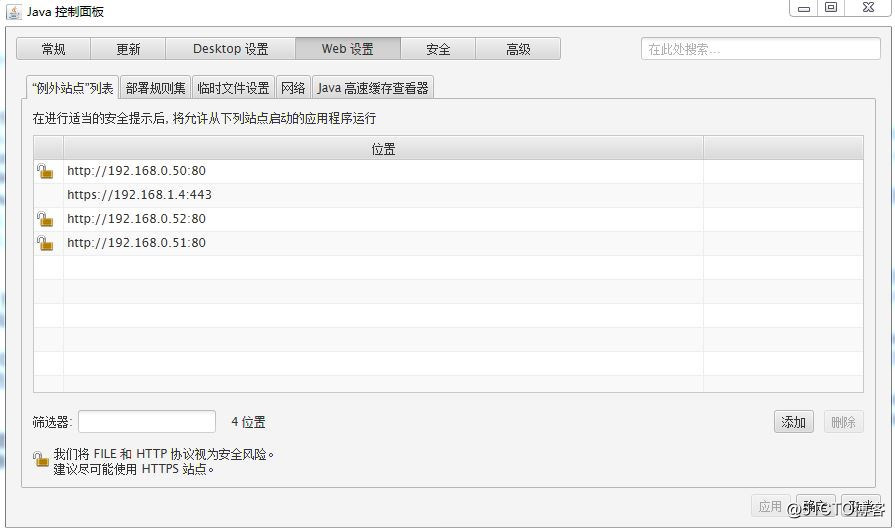
Task: Select the row http://192.168.0.52:80
Action: (448, 219)
